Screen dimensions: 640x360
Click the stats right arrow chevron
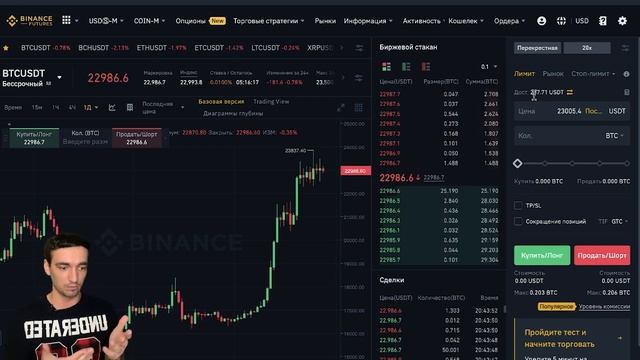[x=343, y=78]
